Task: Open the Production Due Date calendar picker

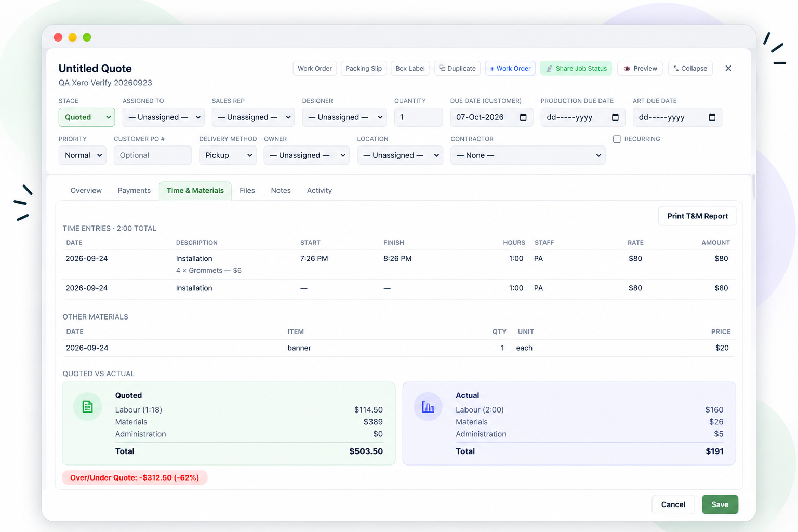Action: click(615, 117)
